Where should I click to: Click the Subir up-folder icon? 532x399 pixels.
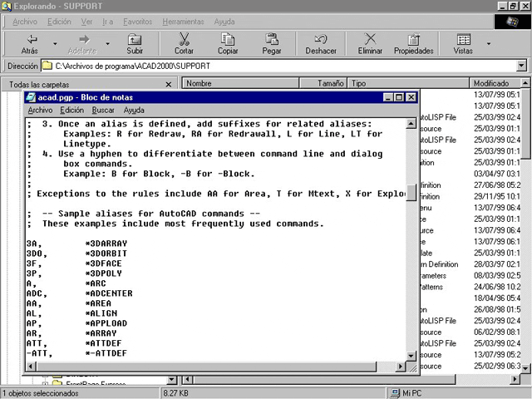[x=135, y=39]
